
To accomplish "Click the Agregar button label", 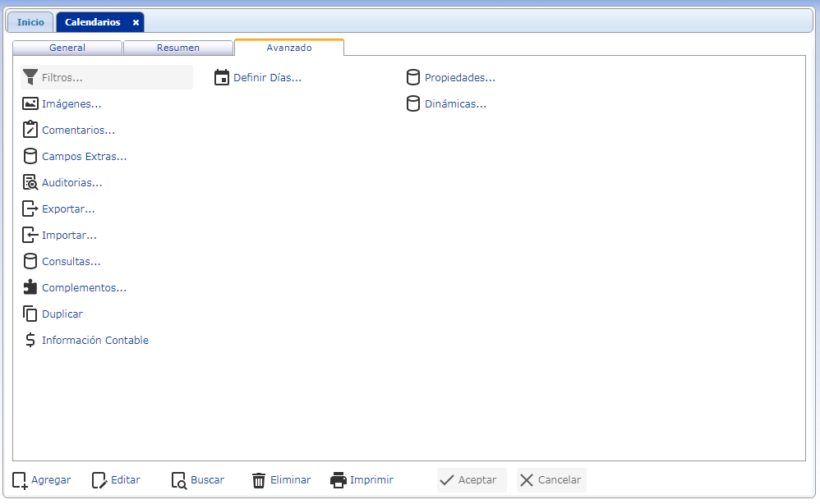I will pyautogui.click(x=51, y=480).
